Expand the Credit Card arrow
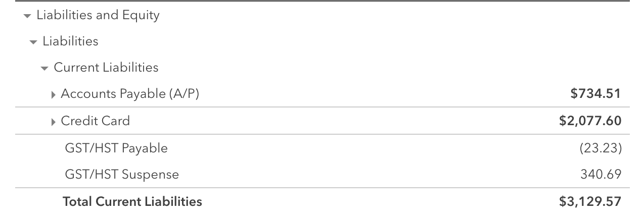 click(55, 122)
